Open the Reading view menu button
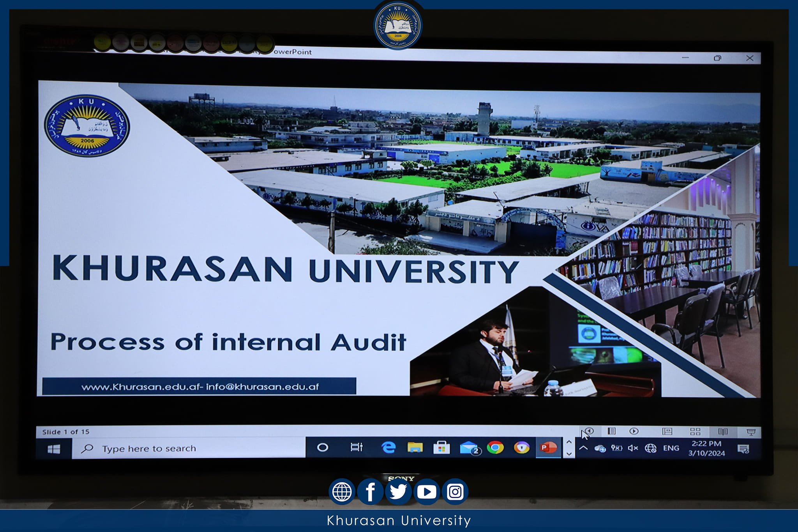 pyautogui.click(x=611, y=431)
